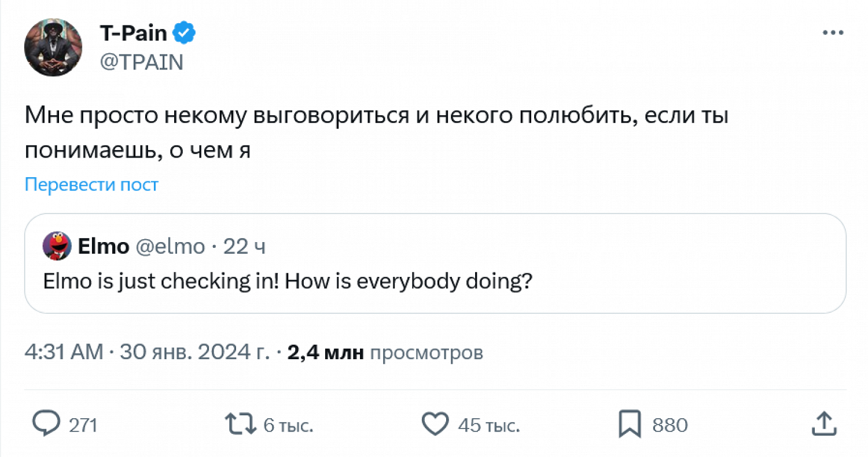Viewport: 868px width, 457px height.
Task: Click the share upload icon
Action: point(823,424)
